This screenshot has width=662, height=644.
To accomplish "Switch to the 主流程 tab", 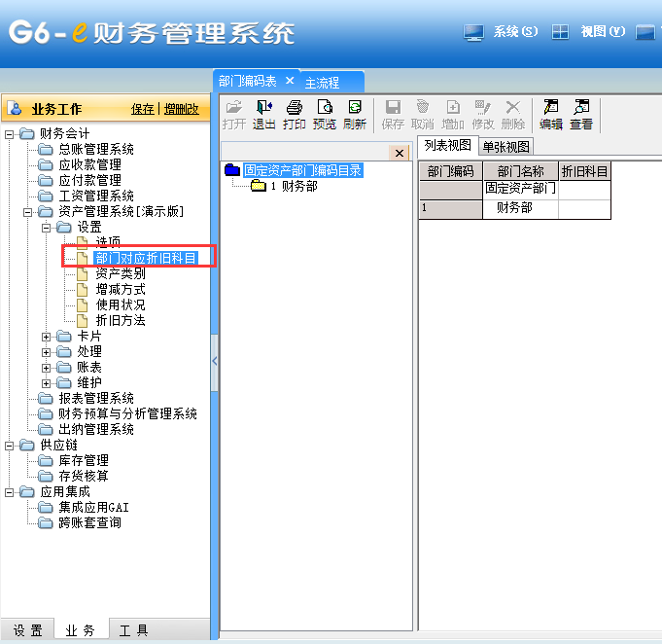I will coord(323,83).
